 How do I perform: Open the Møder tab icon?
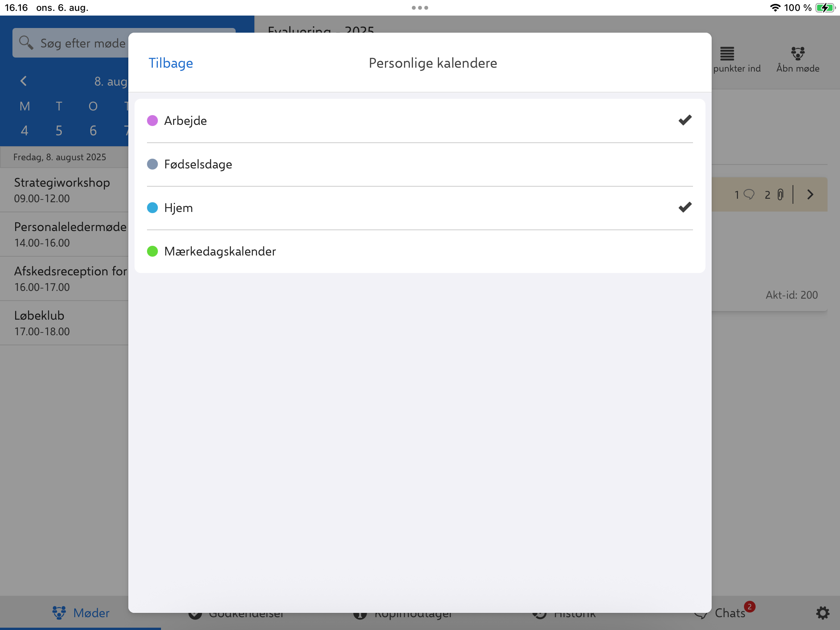point(59,613)
